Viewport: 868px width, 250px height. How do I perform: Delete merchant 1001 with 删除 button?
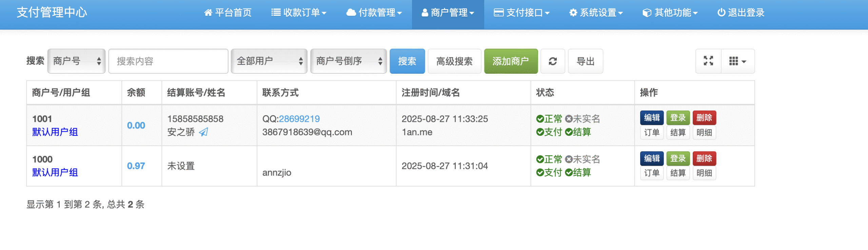704,118
